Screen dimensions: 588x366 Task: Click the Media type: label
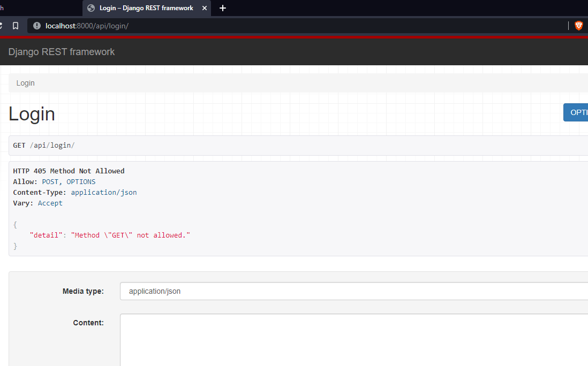83,291
